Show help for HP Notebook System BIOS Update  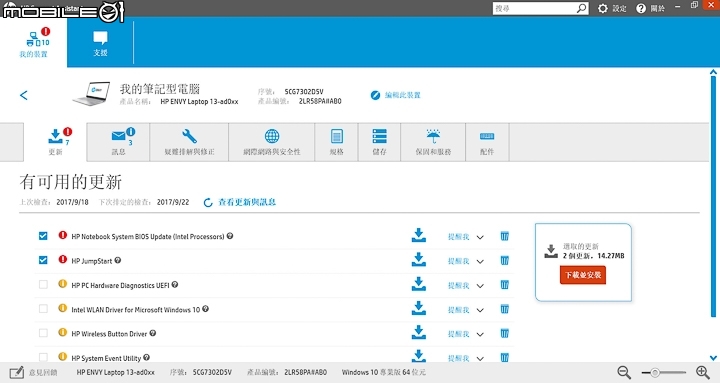point(230,236)
